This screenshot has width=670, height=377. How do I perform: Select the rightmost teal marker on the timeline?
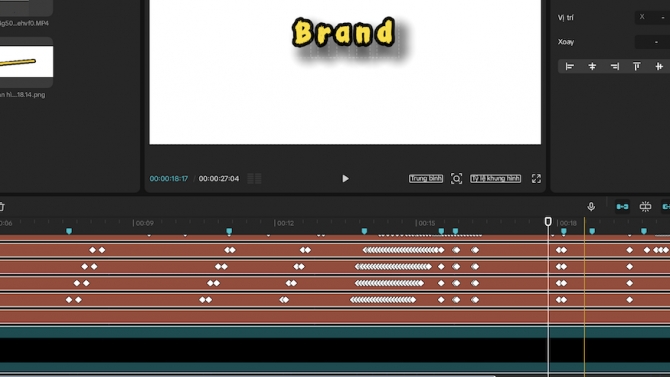point(644,231)
